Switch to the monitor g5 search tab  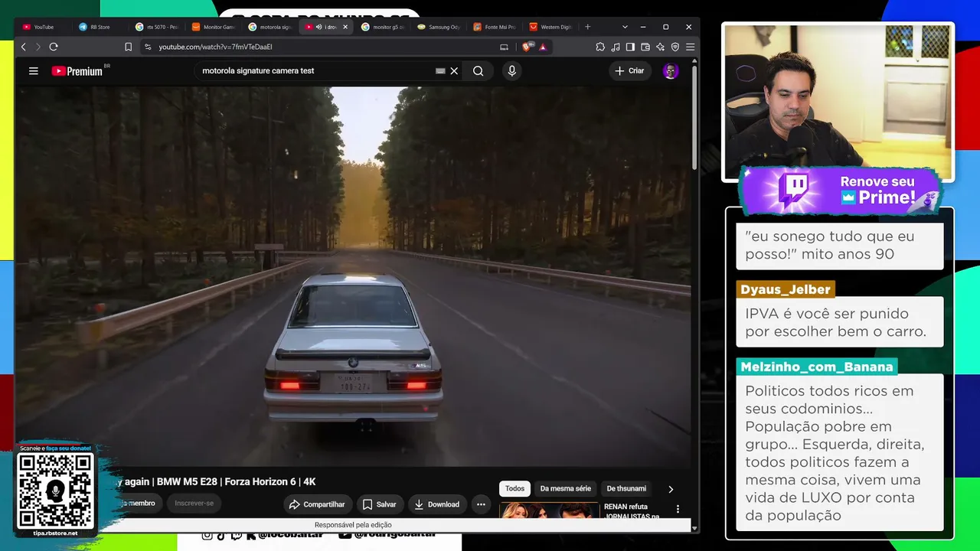click(383, 27)
